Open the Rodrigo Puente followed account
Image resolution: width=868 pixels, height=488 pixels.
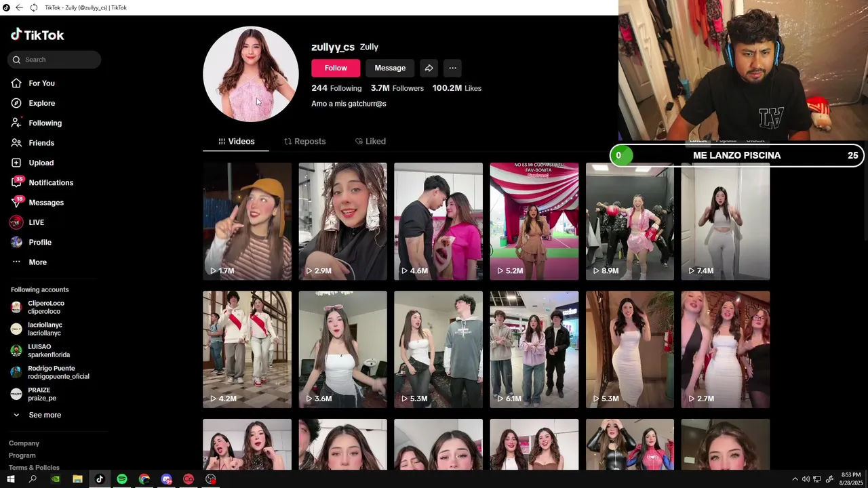50,372
